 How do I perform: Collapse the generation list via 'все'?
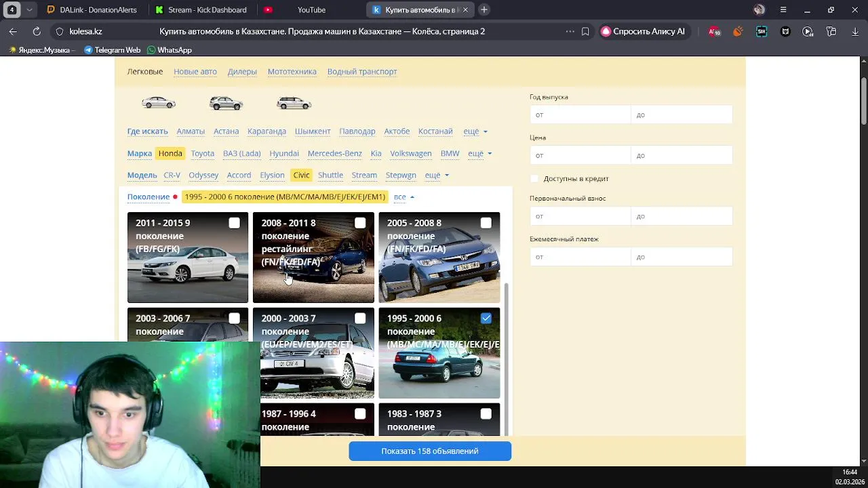(403, 197)
